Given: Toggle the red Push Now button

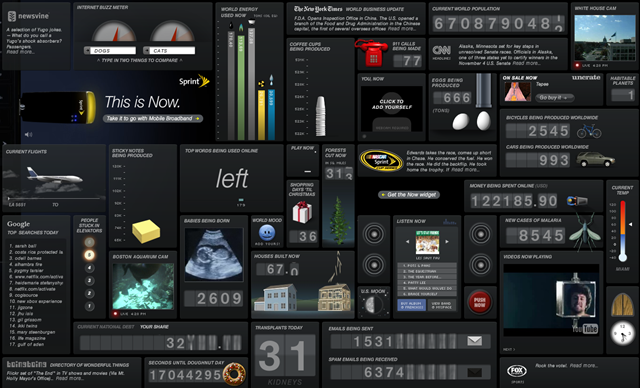Looking at the screenshot, I should pos(480,302).
